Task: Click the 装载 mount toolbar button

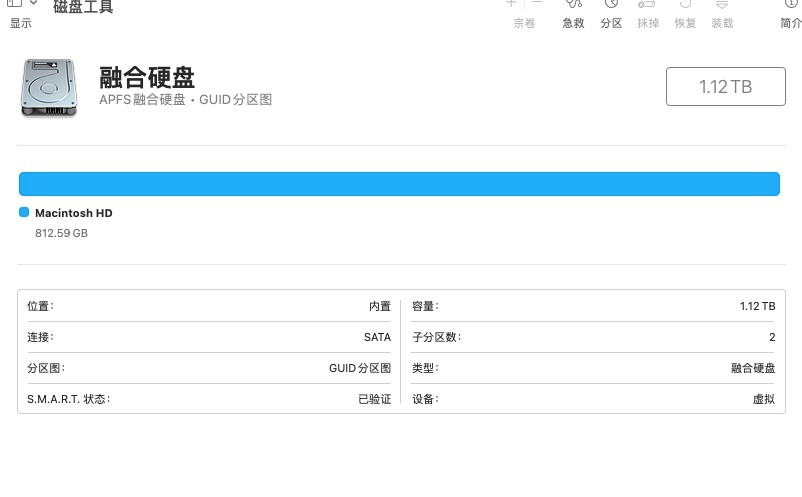Action: tap(722, 14)
